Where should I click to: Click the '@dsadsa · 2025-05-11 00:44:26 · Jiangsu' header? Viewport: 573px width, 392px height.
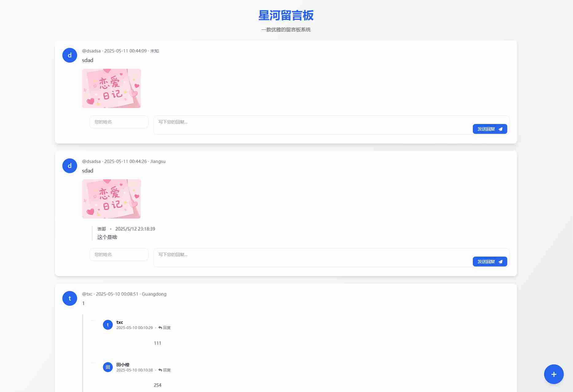point(124,161)
